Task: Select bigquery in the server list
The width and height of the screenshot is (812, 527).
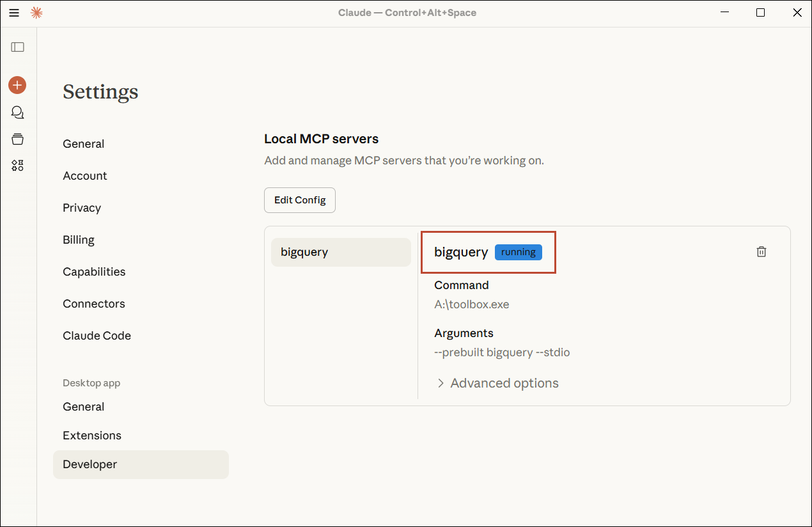Action: point(341,252)
